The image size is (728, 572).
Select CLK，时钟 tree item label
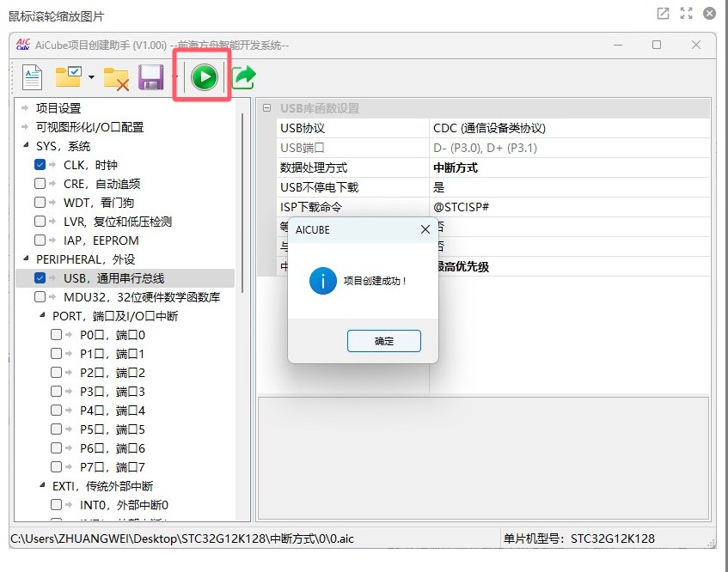point(90,165)
